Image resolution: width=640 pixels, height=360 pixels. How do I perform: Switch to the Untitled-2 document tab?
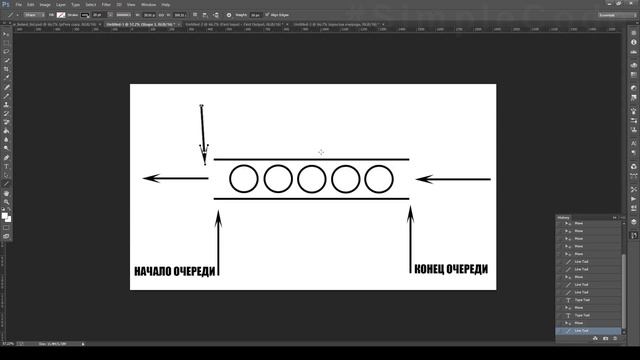(x=234, y=24)
